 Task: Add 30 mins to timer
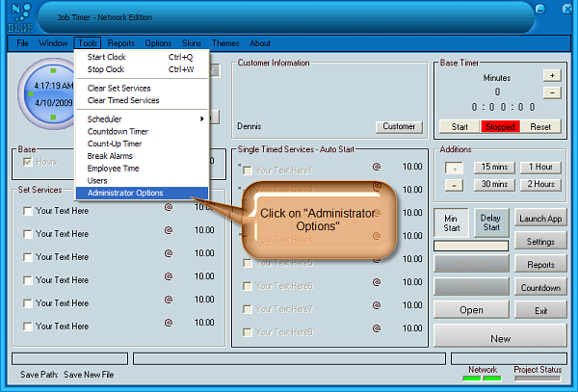494,184
